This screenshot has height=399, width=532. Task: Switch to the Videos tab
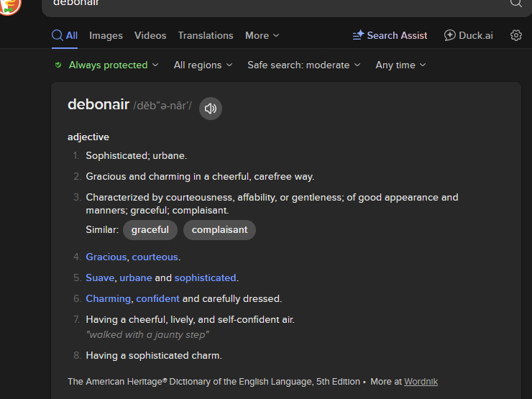(150, 35)
